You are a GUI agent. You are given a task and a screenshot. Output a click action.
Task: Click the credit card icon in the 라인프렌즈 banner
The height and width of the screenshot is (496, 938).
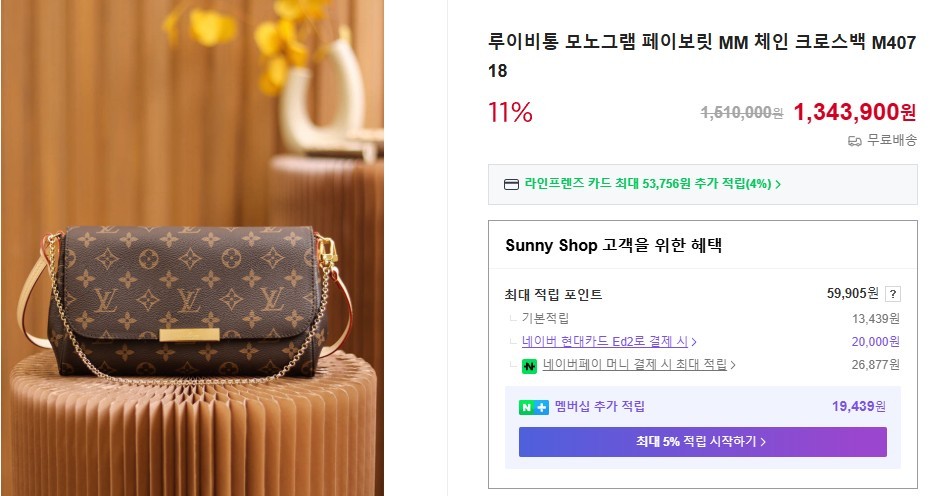[511, 184]
